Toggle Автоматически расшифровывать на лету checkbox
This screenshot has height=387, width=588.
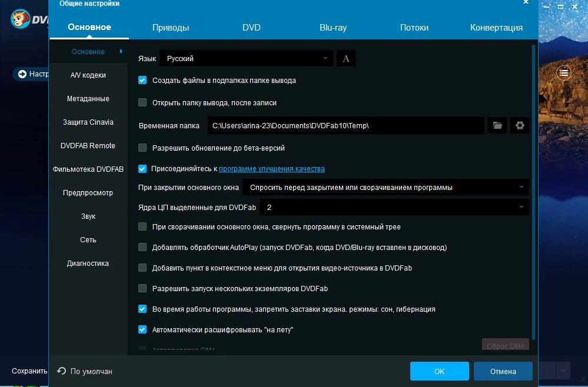click(142, 330)
